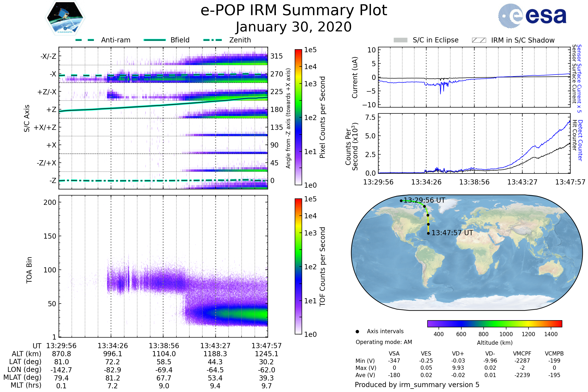Click the TOF Counts per Second colorbar

coord(298,266)
